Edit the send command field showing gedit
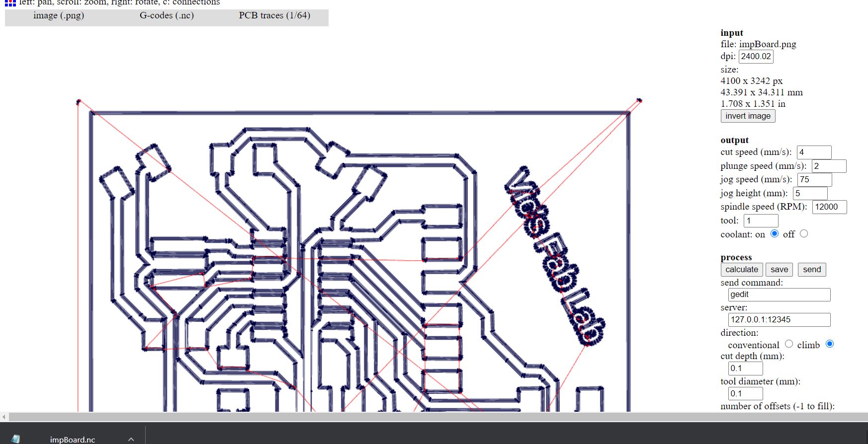Screen dimensions: 868x444 [779, 295]
